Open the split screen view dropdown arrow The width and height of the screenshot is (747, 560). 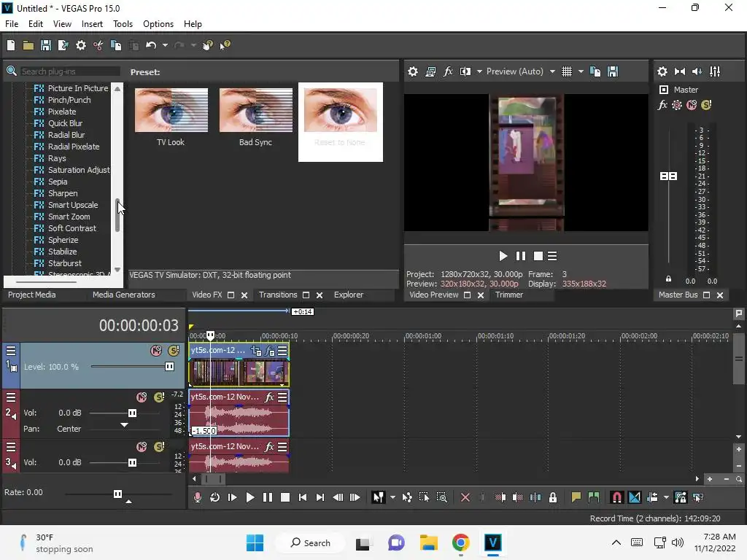(x=479, y=71)
